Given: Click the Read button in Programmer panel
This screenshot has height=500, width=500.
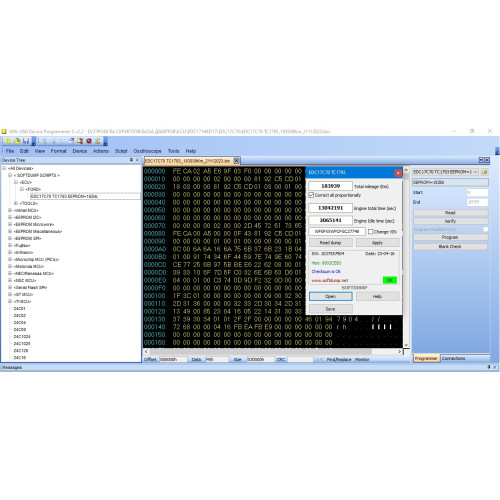Looking at the screenshot, I should point(451,213).
